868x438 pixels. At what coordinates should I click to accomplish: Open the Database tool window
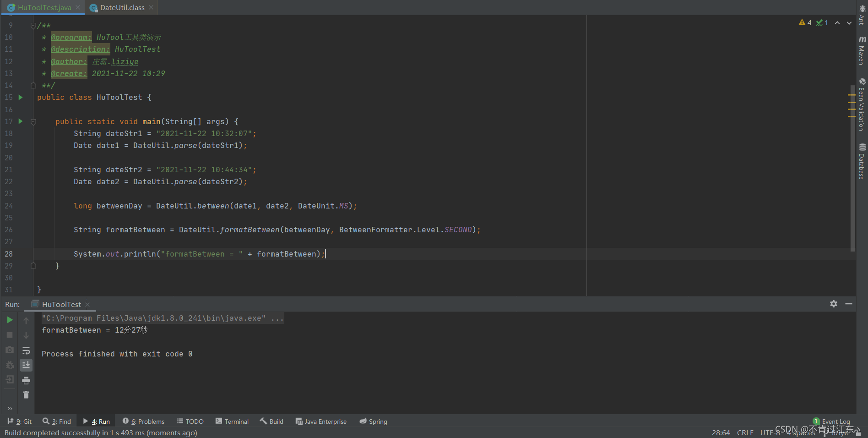(862, 161)
